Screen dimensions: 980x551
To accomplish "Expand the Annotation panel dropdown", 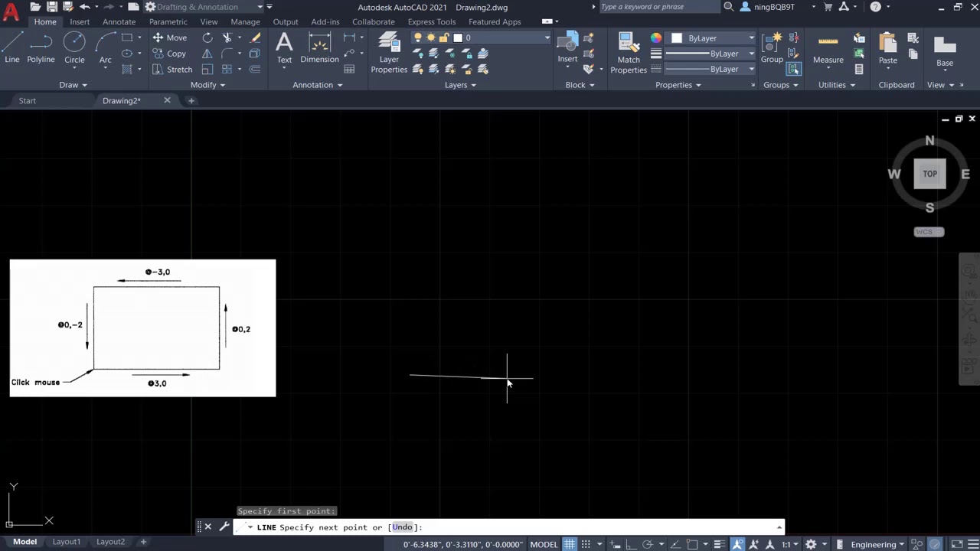I will pos(318,85).
